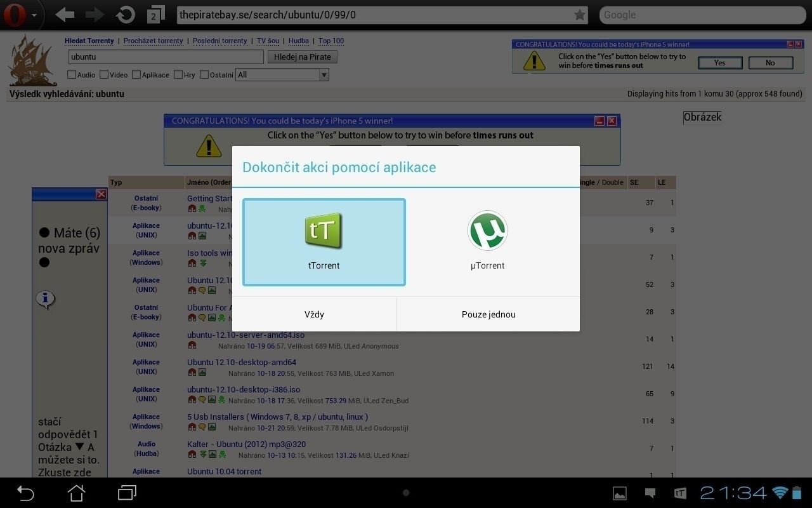Click warning triangle in center ad
The height and width of the screenshot is (508, 812).
pos(209,145)
